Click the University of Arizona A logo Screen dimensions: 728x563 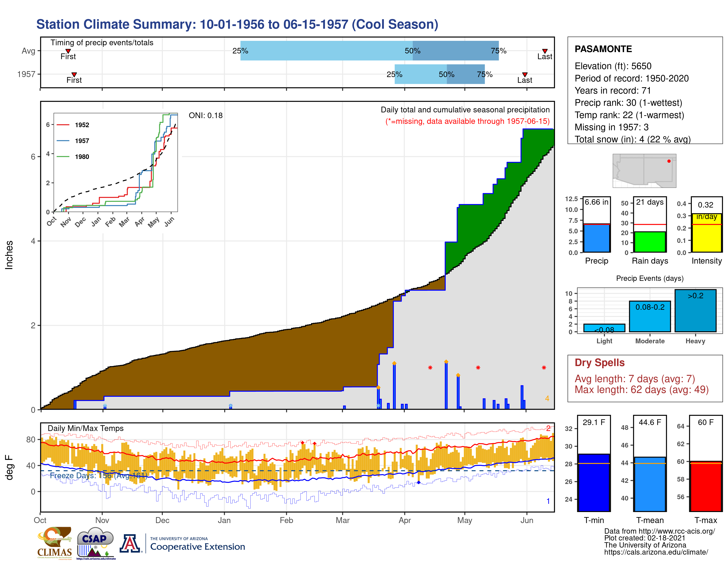coord(130,543)
